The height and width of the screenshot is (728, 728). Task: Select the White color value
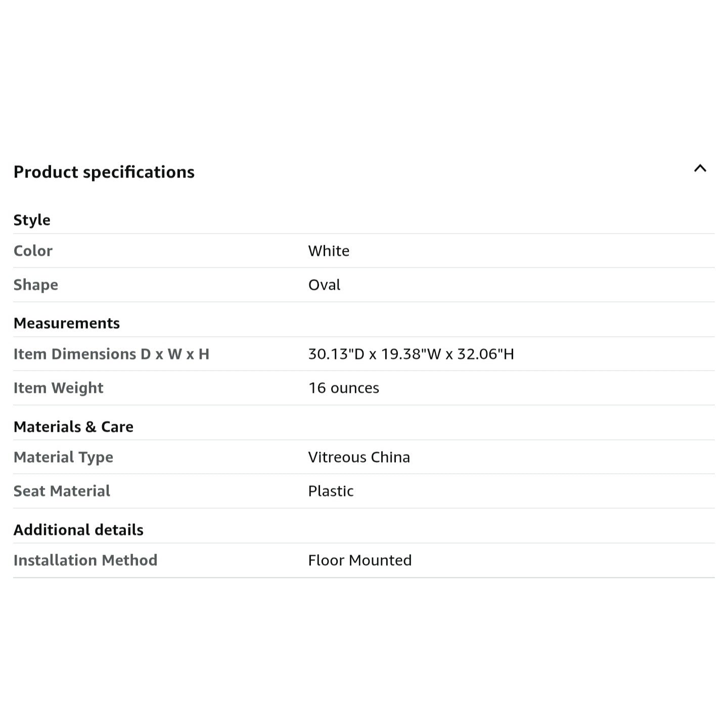(x=329, y=251)
